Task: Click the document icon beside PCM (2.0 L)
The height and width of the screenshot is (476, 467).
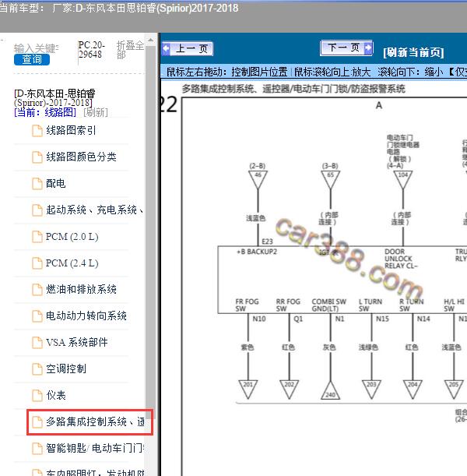Action: tap(37, 237)
